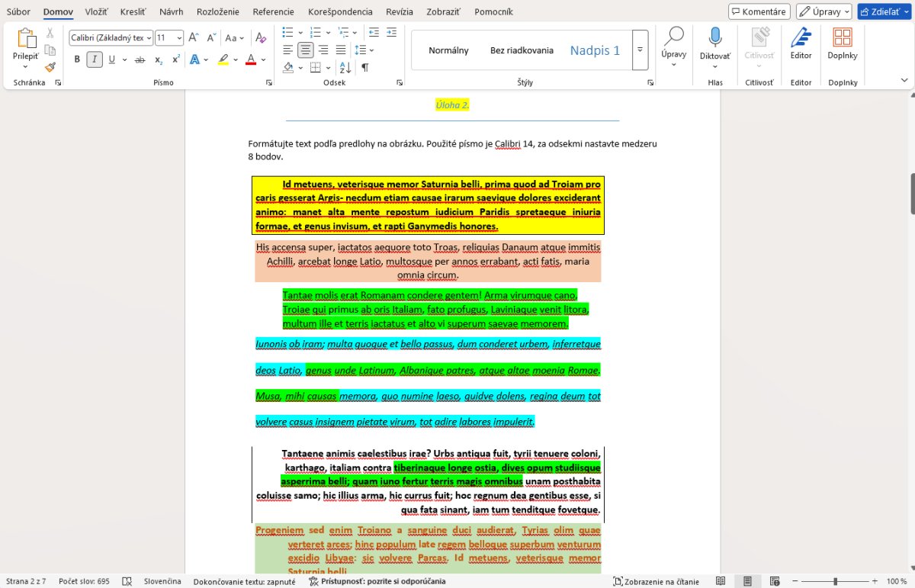
Task: Toggle bold formatting
Action: click(x=77, y=59)
